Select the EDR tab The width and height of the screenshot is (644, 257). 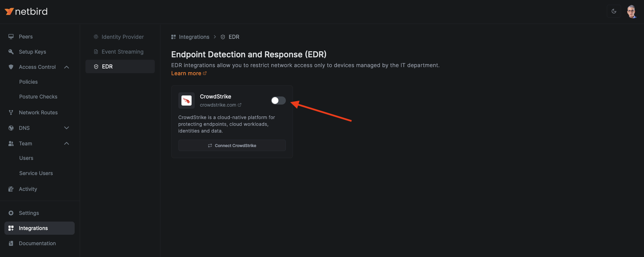120,66
